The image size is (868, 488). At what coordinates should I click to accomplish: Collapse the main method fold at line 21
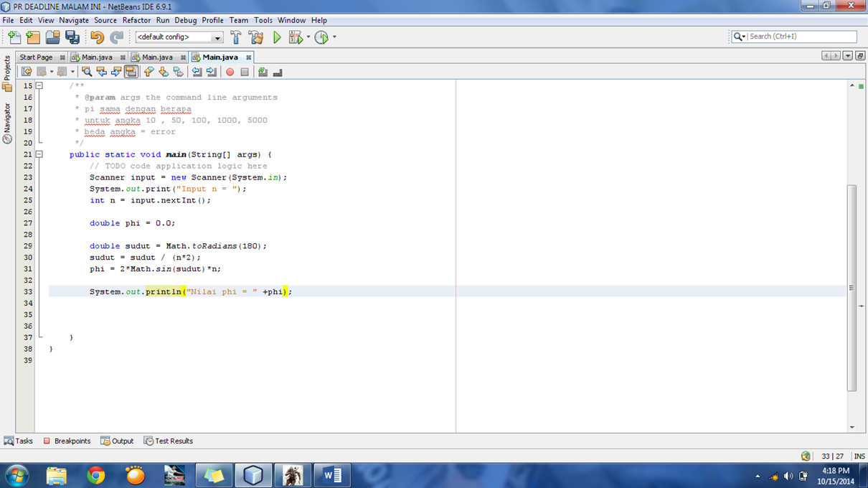coord(39,154)
